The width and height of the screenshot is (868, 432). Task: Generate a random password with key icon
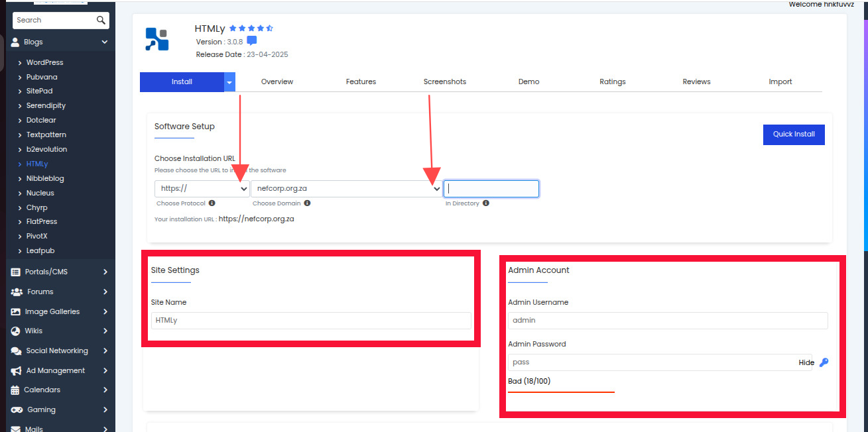pos(824,362)
